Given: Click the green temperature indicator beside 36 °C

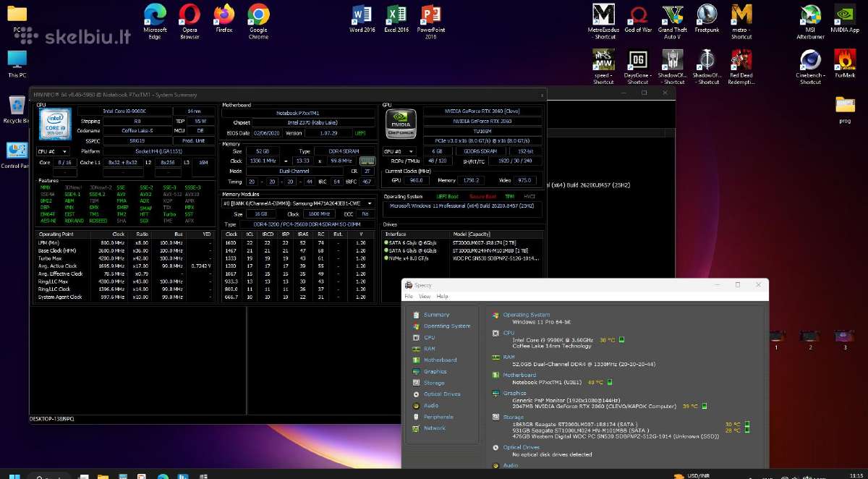Looking at the screenshot, I should (621, 340).
